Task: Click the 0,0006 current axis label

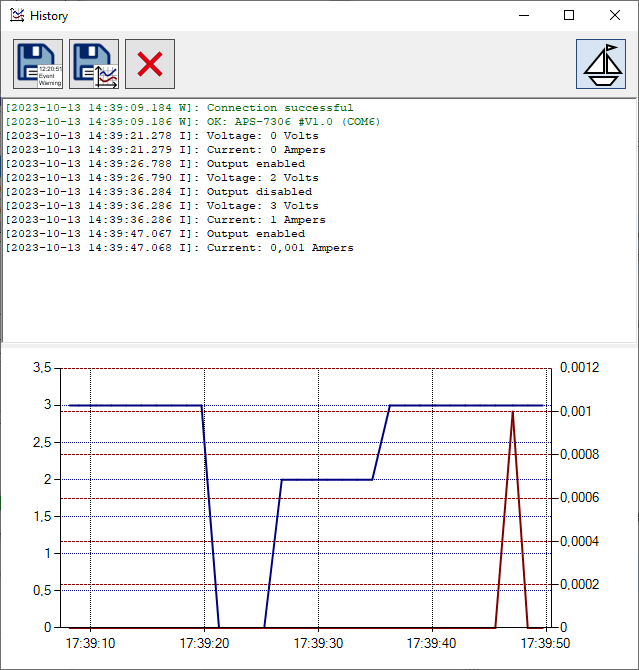Action: tap(580, 497)
